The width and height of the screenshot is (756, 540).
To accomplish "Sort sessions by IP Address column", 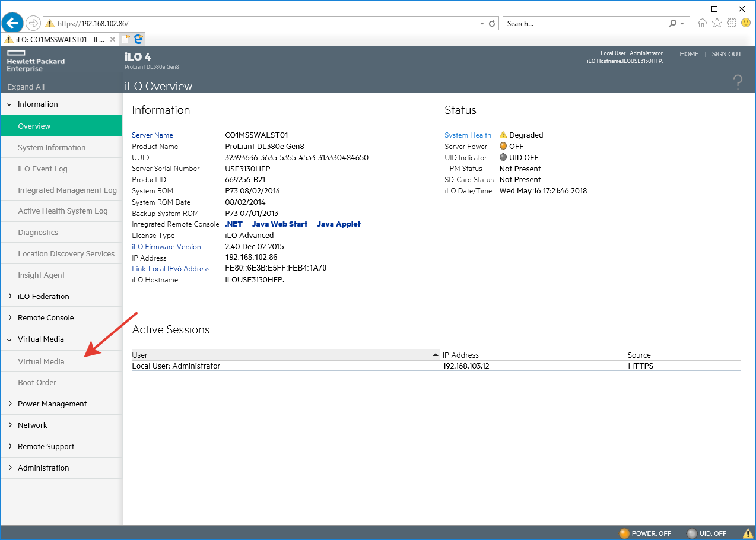I will (532, 355).
